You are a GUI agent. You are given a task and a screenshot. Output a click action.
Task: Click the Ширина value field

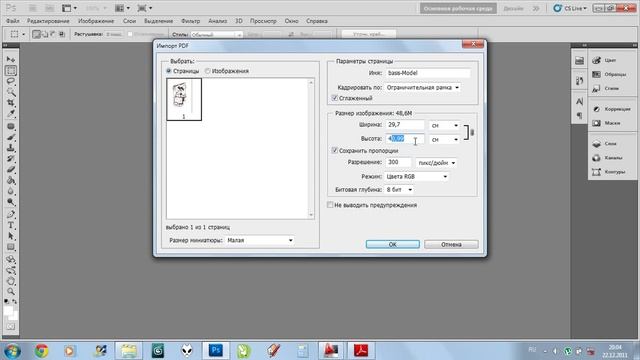click(405, 125)
